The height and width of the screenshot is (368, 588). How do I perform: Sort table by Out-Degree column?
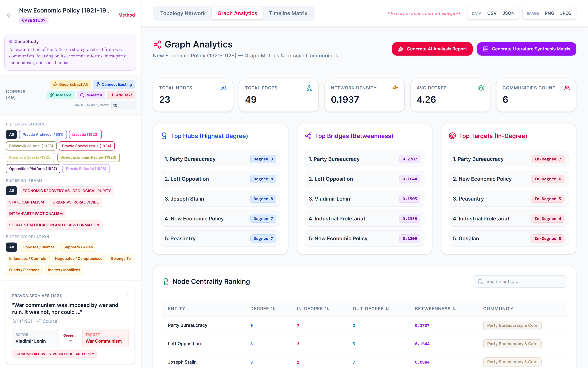tap(371, 309)
